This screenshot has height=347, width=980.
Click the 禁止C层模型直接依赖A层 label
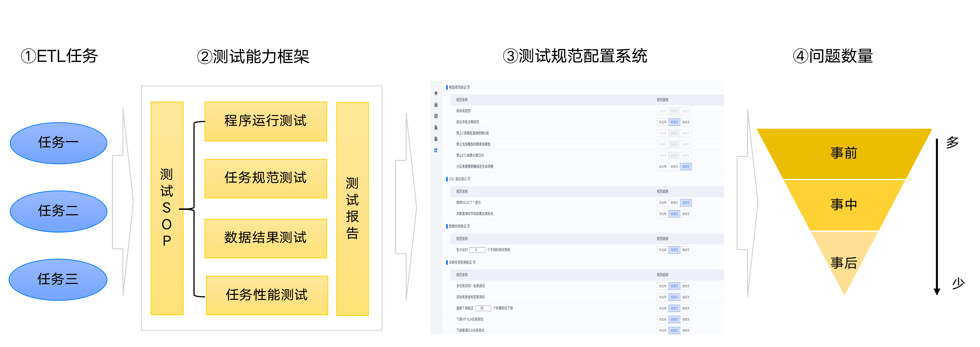click(x=473, y=133)
